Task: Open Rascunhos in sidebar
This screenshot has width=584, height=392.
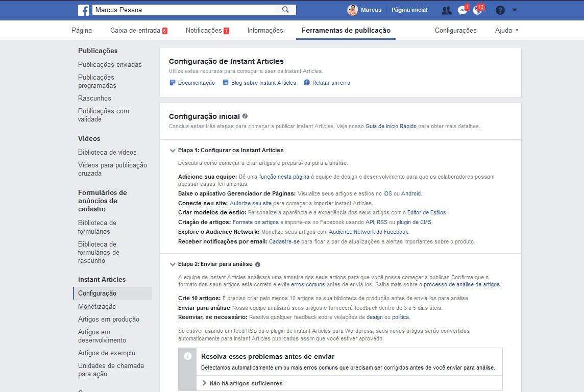Action: tap(94, 99)
